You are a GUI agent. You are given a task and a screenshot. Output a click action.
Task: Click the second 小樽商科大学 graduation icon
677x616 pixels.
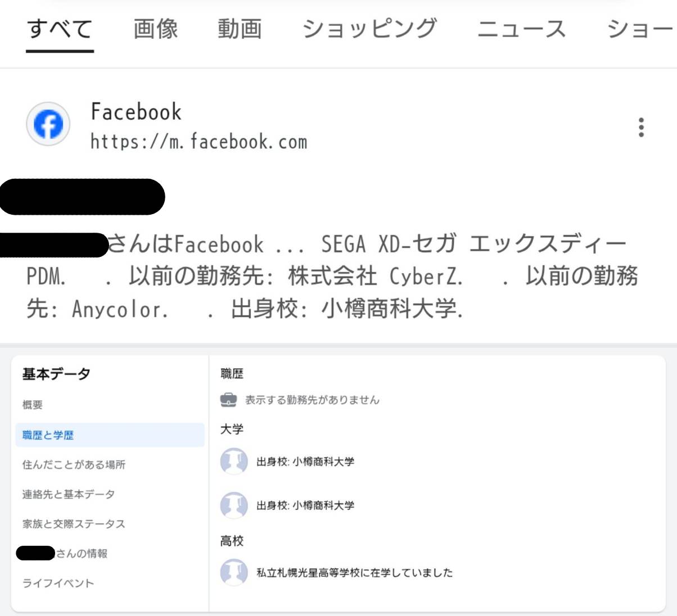tap(234, 505)
